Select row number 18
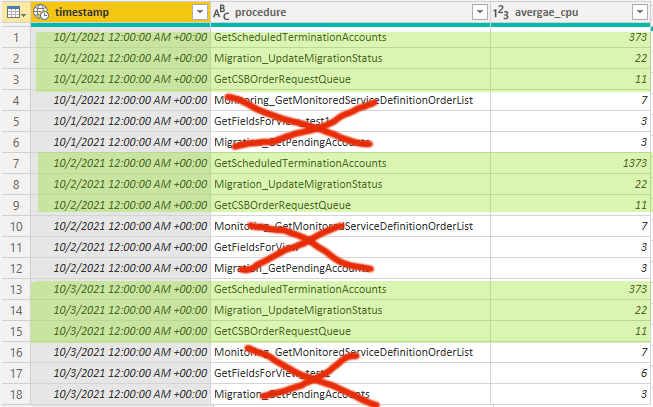 click(x=16, y=394)
